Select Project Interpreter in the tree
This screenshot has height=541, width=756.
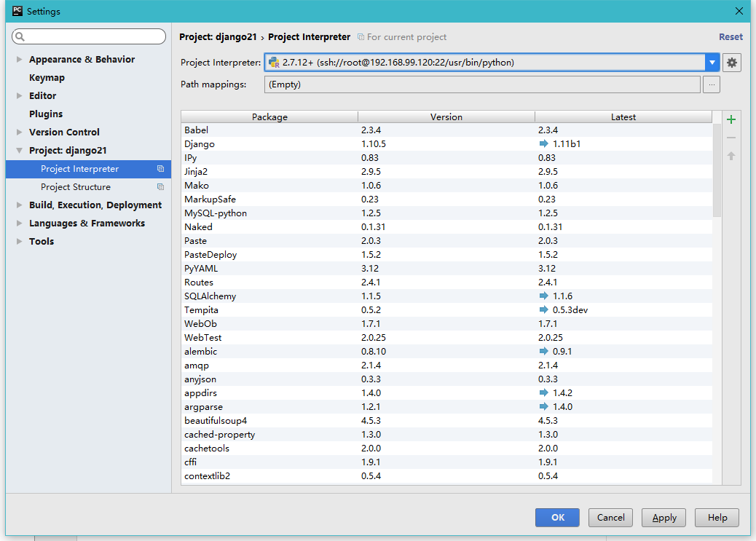click(x=89, y=169)
